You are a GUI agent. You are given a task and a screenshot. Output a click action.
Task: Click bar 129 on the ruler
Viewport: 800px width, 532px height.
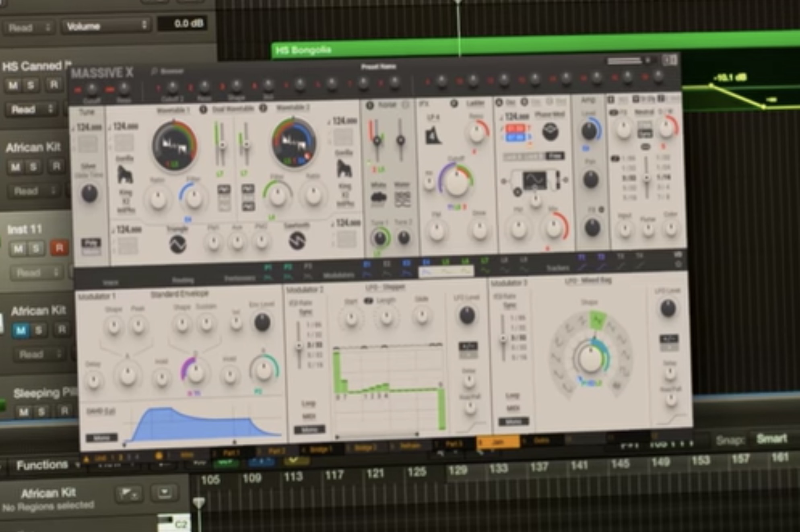[x=458, y=470]
